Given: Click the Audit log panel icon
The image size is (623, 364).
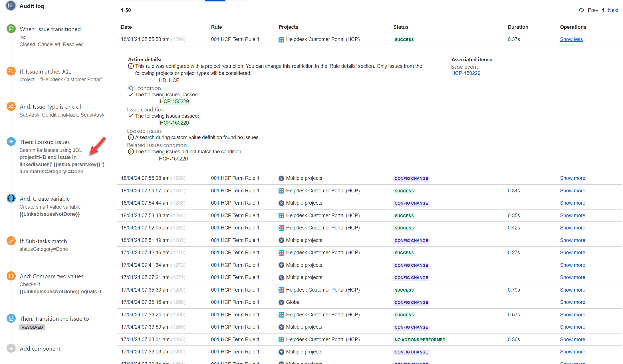Looking at the screenshot, I should (11, 5).
